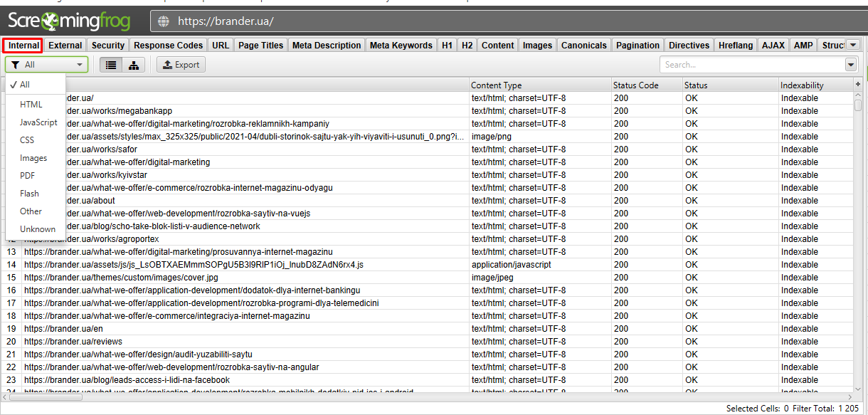The image size is (868, 415).
Task: Open the All filter dropdown
Action: 46,65
